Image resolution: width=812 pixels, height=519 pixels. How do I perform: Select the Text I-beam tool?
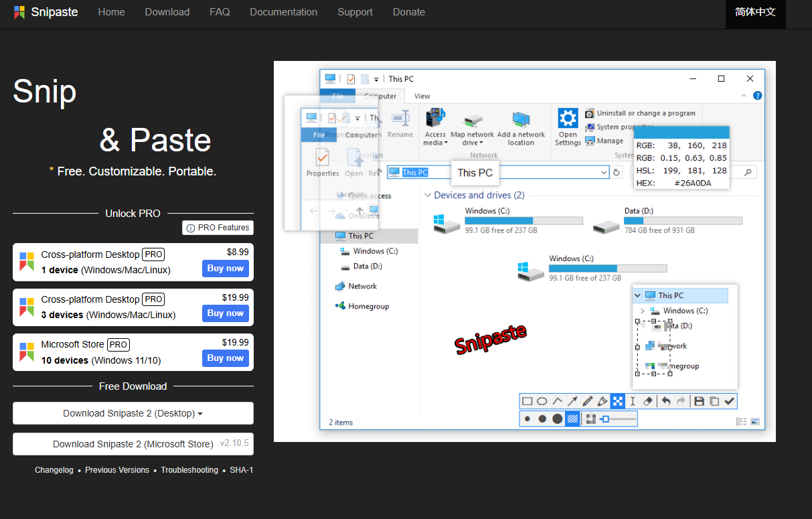[x=632, y=401]
